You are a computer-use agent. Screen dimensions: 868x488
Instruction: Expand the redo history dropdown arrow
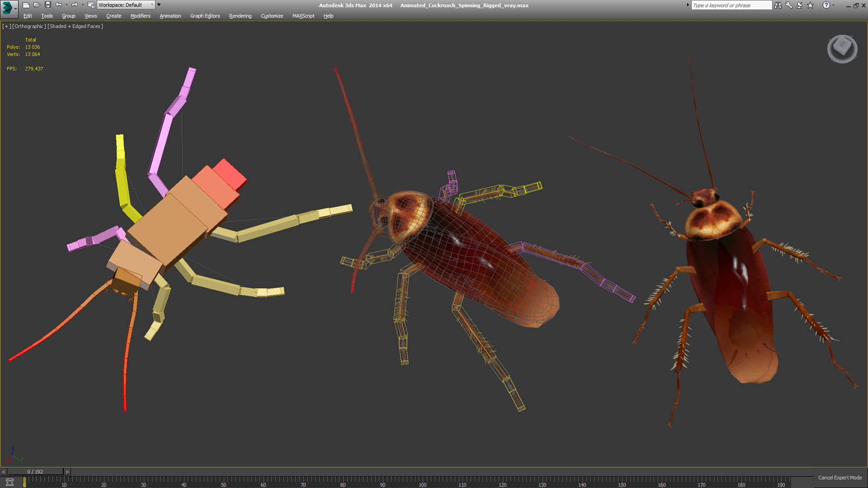[x=83, y=5]
